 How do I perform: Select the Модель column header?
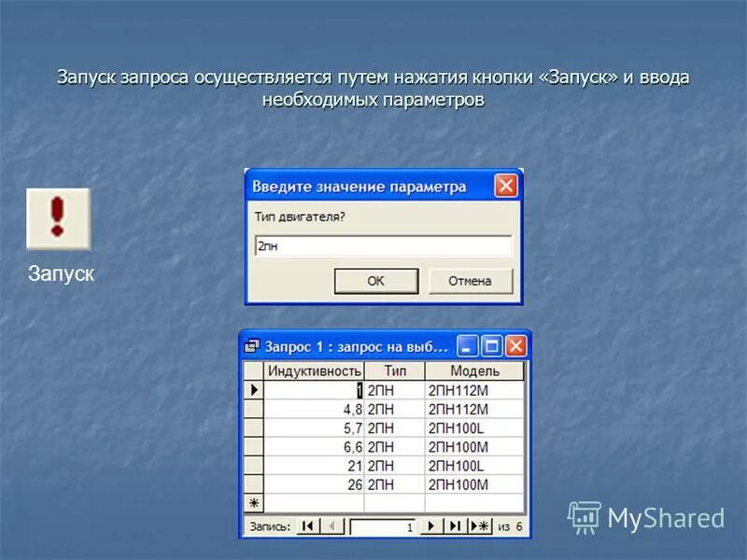click(475, 371)
